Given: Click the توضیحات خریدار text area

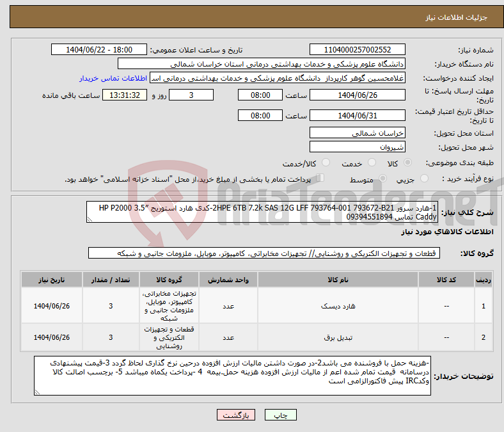Looking at the screenshot, I should (232, 376).
